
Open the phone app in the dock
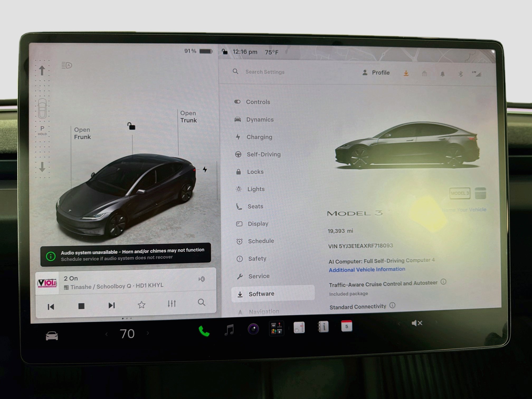tap(204, 331)
